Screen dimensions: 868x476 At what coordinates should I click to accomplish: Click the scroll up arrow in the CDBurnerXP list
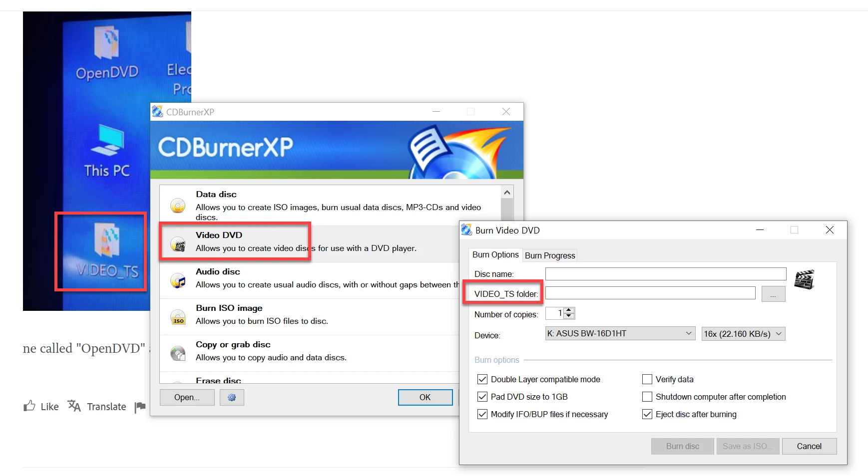507,192
